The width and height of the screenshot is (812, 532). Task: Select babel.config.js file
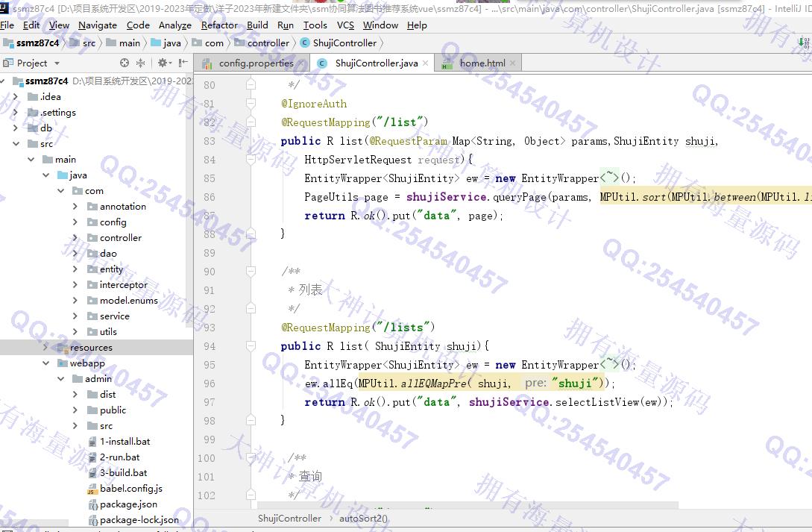coord(131,489)
